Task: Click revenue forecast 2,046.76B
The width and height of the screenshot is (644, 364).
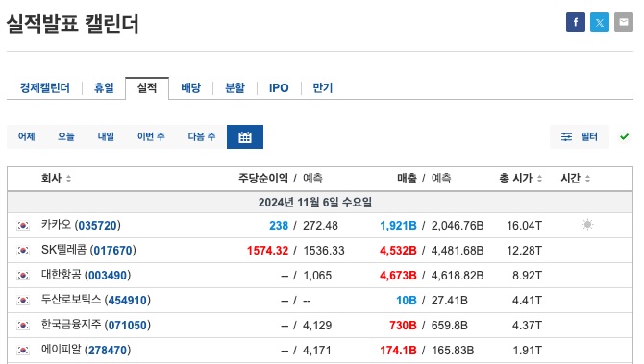Action: coord(458,226)
